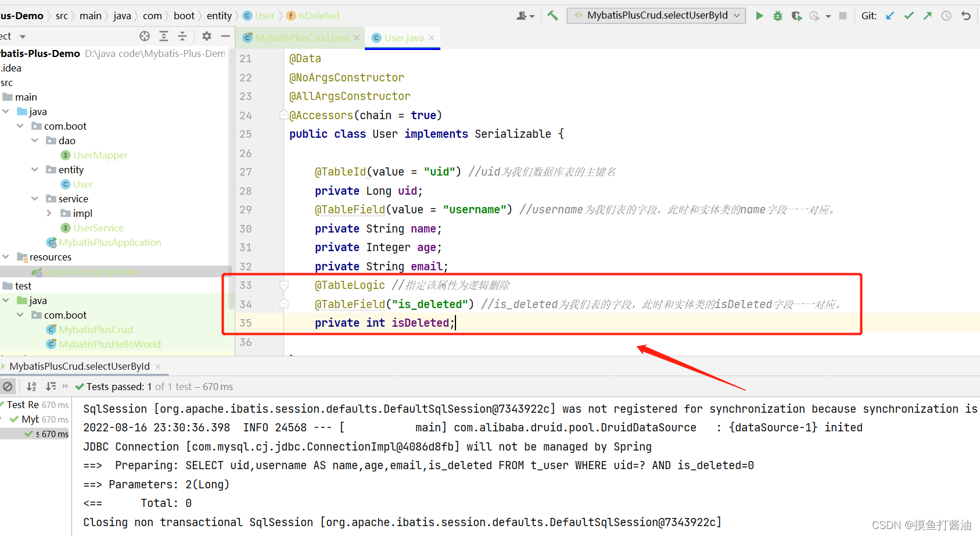Click the 'entity' breadcrumb
The height and width of the screenshot is (536, 980).
(219, 16)
